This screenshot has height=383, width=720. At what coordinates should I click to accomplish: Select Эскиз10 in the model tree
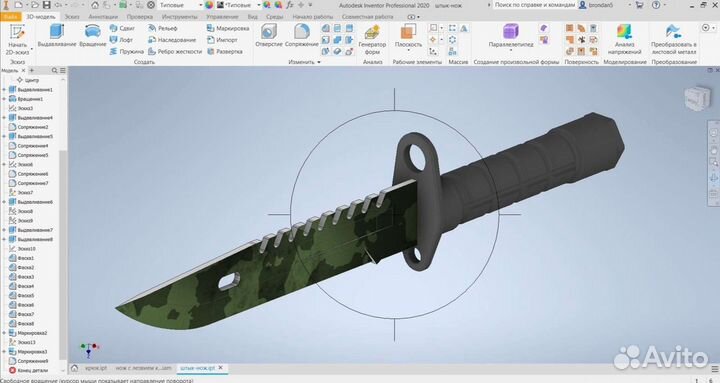point(22,248)
